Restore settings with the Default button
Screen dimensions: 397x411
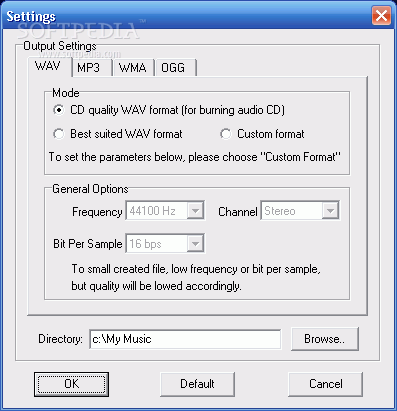coord(197,384)
